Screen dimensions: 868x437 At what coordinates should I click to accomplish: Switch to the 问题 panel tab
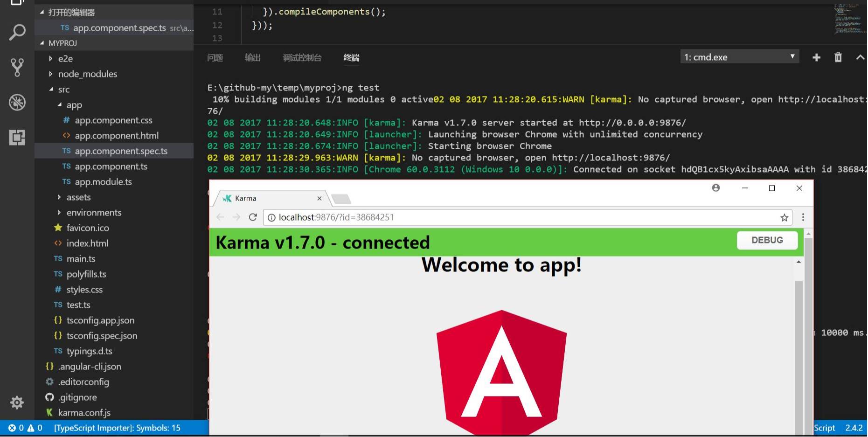click(x=215, y=58)
